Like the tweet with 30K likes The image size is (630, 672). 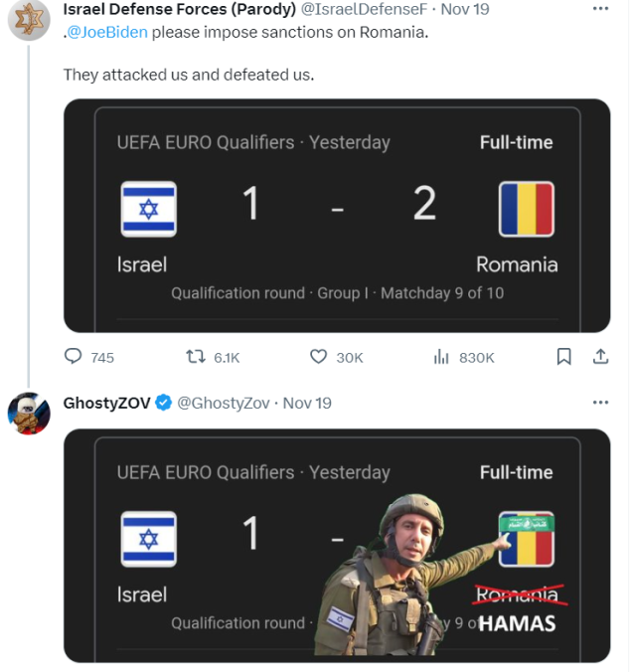pyautogui.click(x=319, y=357)
